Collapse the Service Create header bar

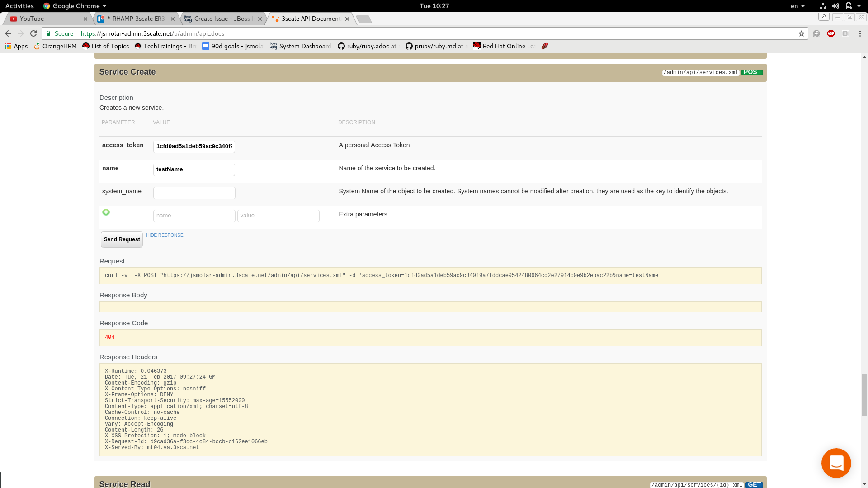(x=127, y=72)
